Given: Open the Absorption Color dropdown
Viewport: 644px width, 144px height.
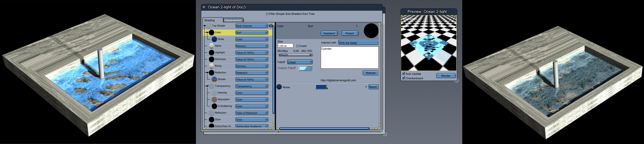Looking at the screenshot, I should (251, 100).
